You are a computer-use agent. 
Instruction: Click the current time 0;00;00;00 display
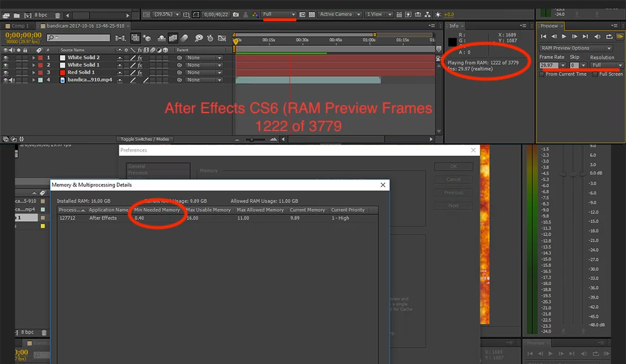23,35
